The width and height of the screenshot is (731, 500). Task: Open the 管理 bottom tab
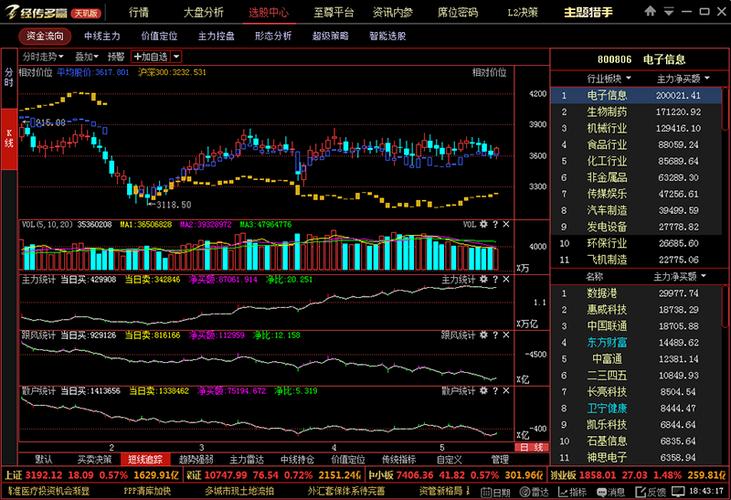click(x=500, y=459)
